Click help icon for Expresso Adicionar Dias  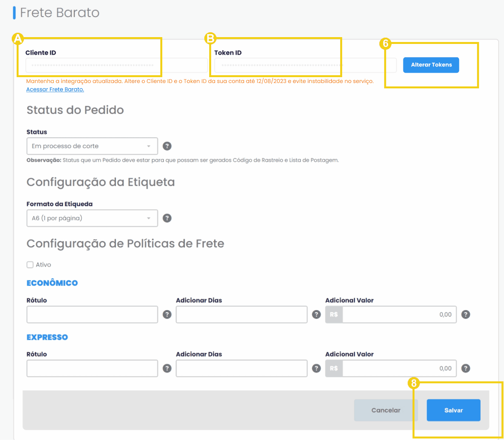coord(316,368)
